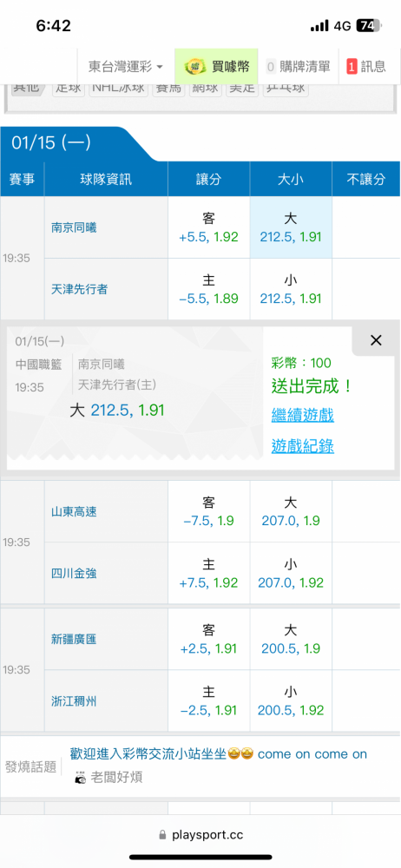This screenshot has width=401, height=868.
Task: Open 新疆廣匯 team info
Action: [74, 640]
